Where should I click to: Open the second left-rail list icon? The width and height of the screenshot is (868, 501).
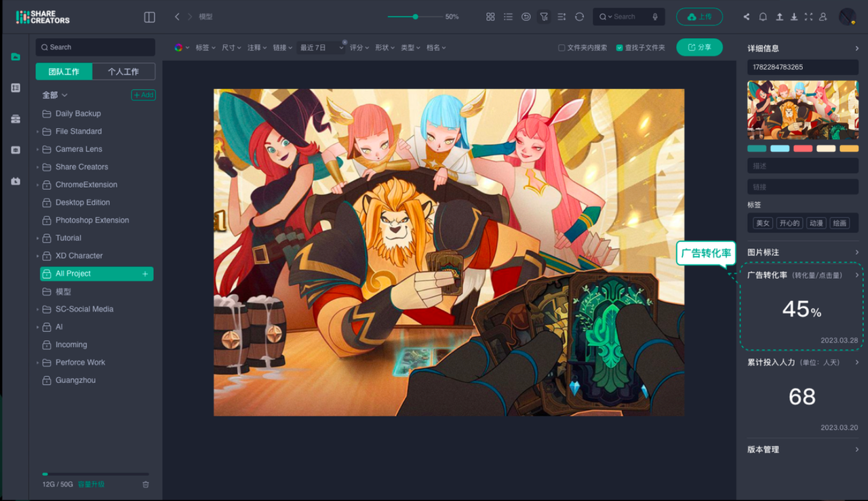(x=16, y=88)
